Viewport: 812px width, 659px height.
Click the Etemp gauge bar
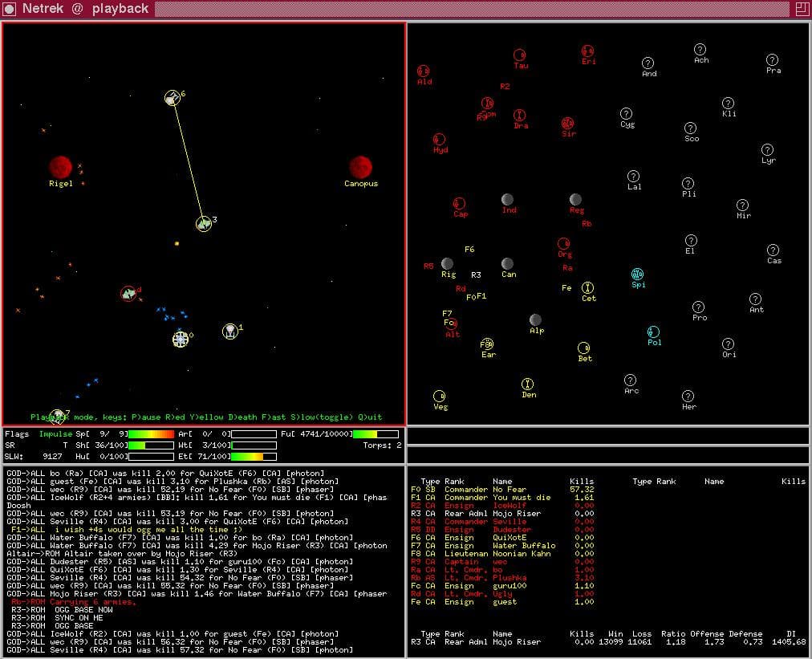(x=254, y=457)
